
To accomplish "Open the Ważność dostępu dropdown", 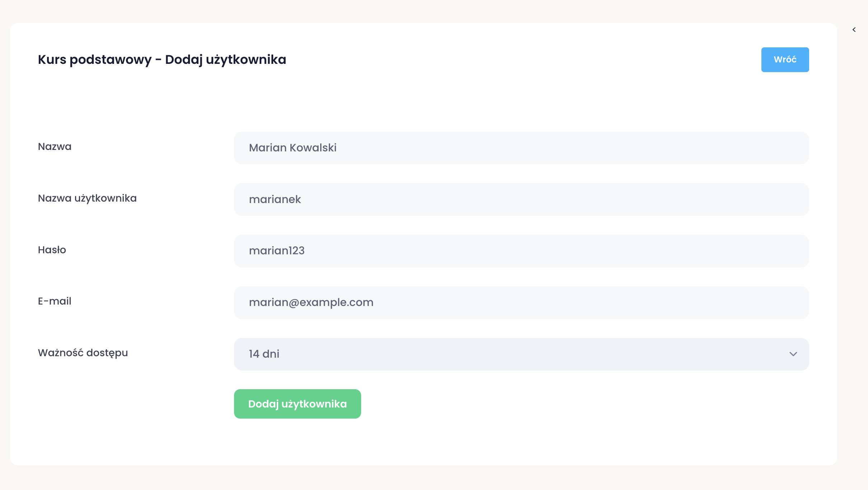I will point(521,354).
